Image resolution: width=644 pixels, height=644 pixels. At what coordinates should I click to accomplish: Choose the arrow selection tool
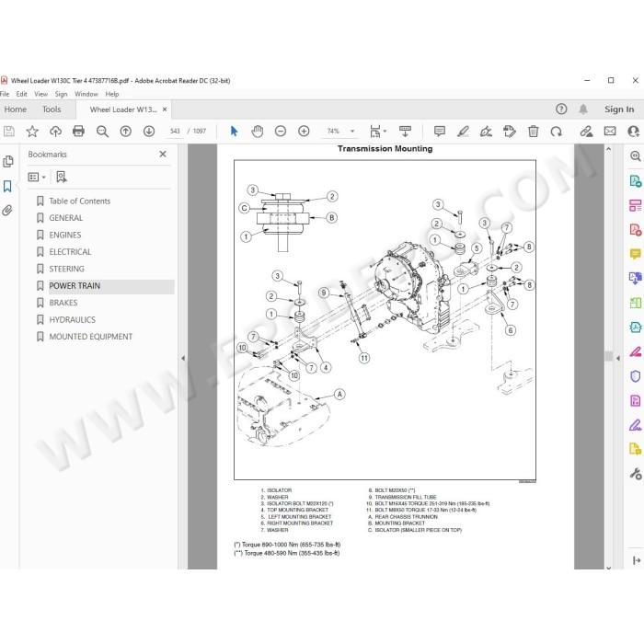[234, 132]
